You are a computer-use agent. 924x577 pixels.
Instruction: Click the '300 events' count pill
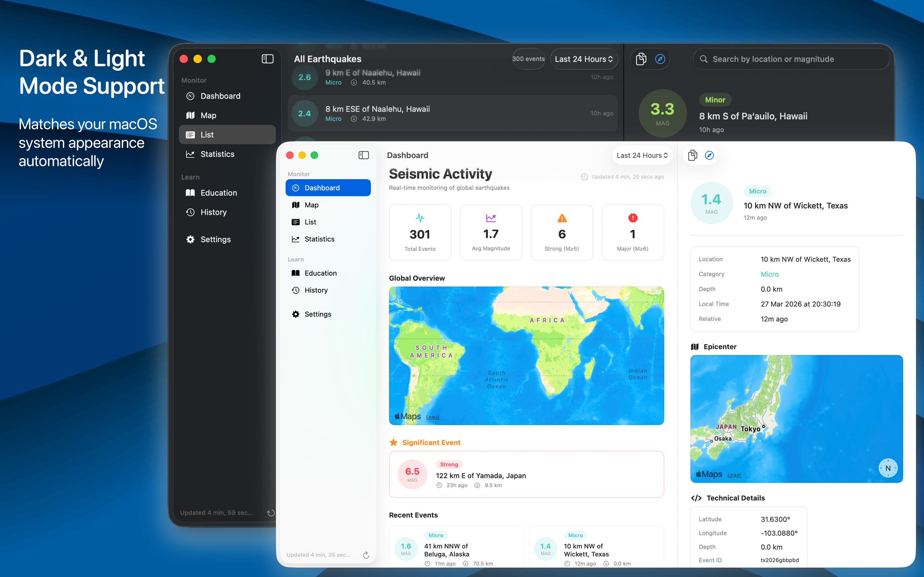pyautogui.click(x=528, y=59)
